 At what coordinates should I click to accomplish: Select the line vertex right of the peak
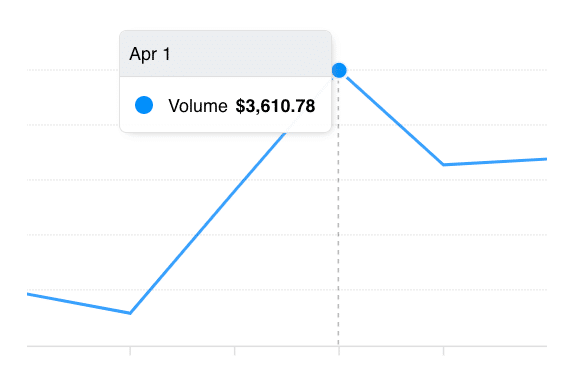pyautogui.click(x=443, y=165)
